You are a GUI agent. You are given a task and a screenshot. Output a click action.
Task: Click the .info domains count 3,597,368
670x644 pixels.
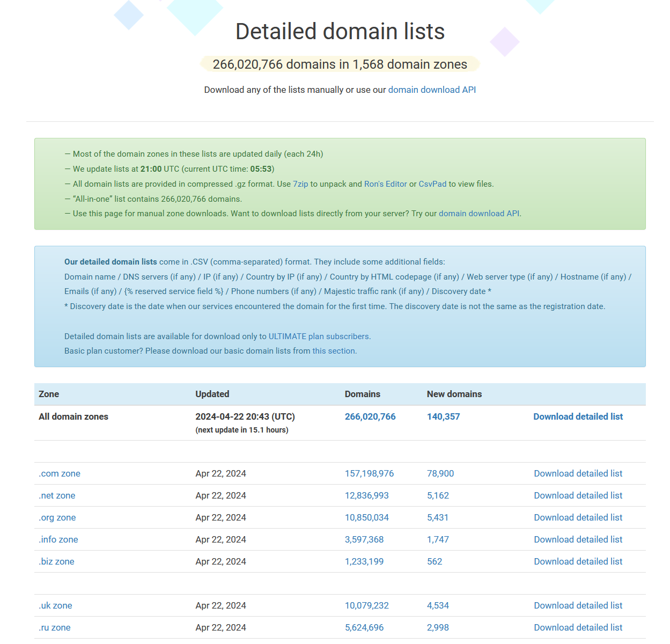364,539
